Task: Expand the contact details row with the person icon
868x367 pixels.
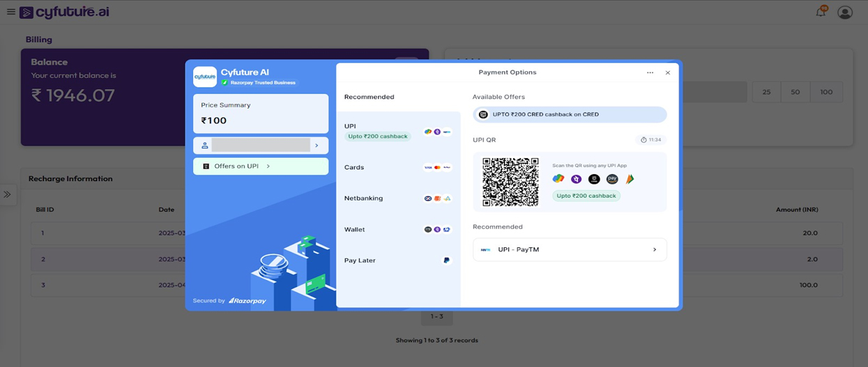Action: pyautogui.click(x=261, y=146)
